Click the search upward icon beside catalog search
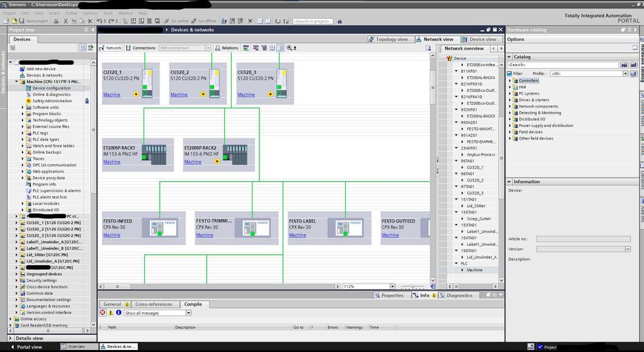The image size is (644, 352). (x=633, y=65)
